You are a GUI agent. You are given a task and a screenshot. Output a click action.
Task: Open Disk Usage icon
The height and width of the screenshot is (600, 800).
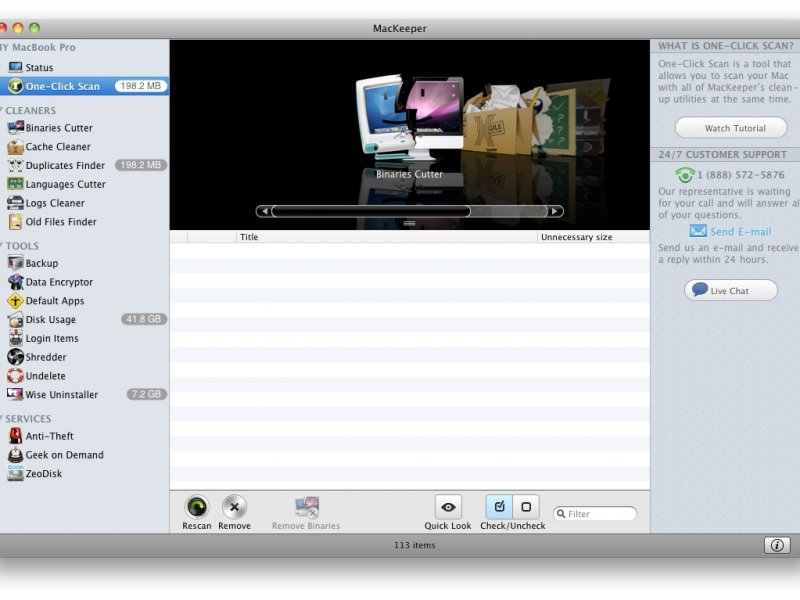coord(15,320)
